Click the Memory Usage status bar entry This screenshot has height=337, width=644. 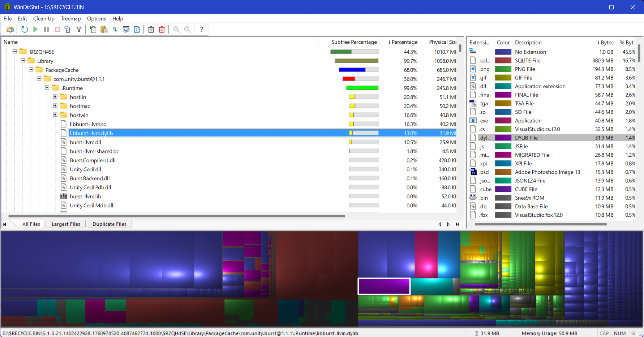(549, 333)
